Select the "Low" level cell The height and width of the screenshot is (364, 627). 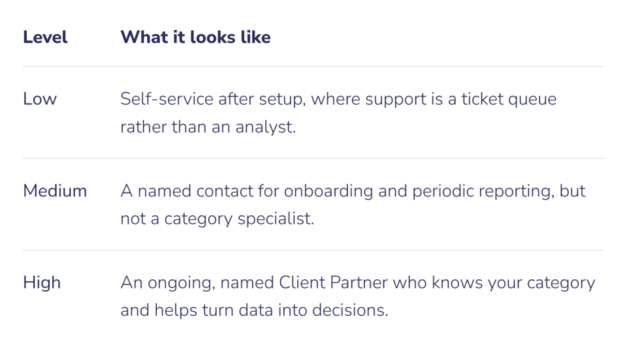(x=40, y=99)
